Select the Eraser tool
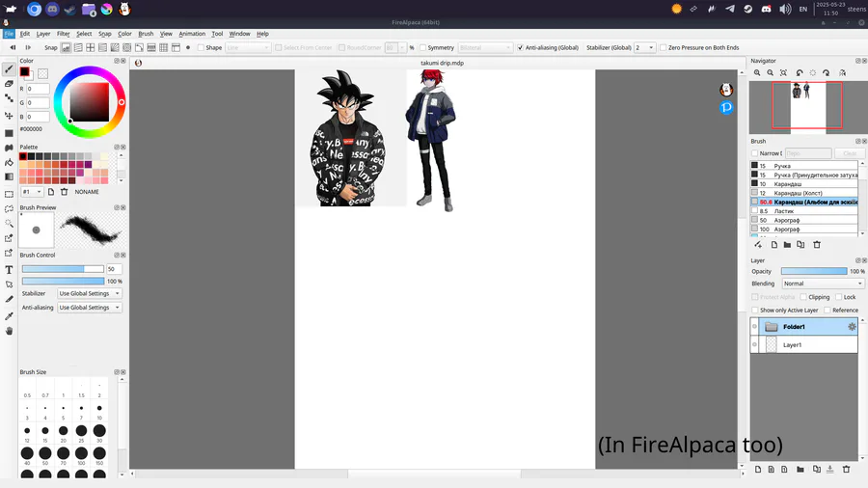Screen dimensions: 868x488 pos(9,84)
